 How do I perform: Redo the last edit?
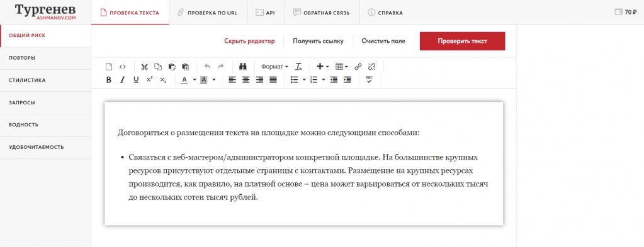tap(220, 67)
